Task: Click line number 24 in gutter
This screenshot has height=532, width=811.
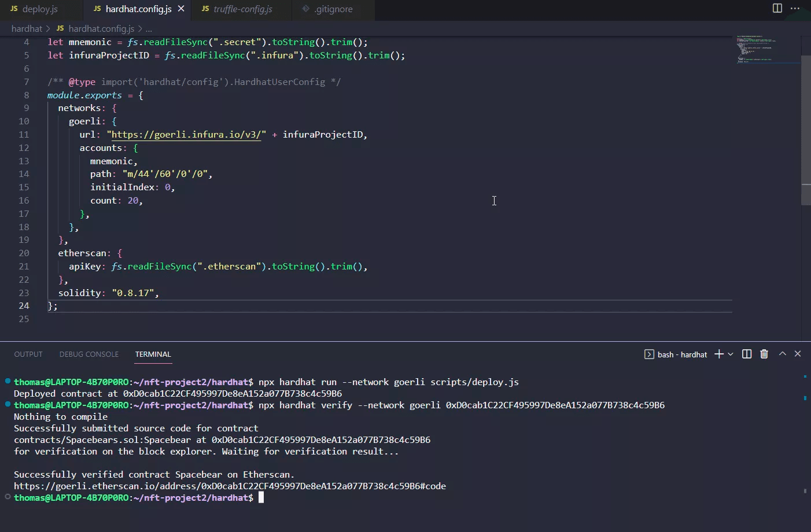Action: [x=24, y=306]
